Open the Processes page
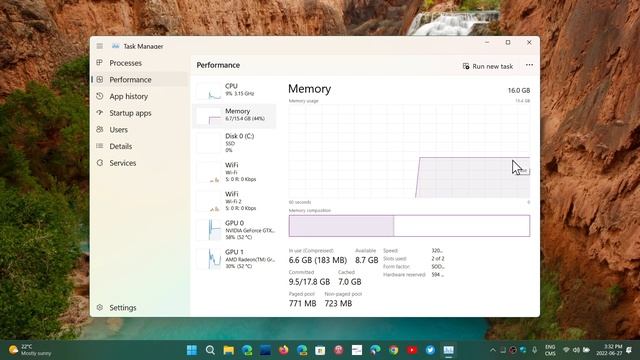Viewport: 640px width, 360px height. pos(139,63)
